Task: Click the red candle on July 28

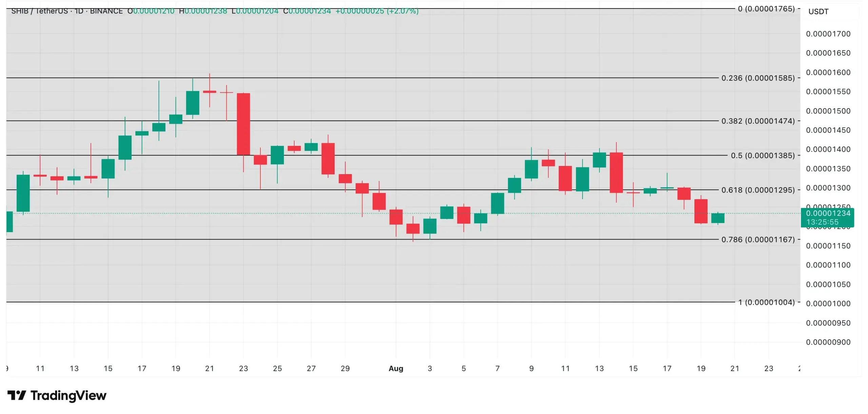Action: (x=328, y=159)
